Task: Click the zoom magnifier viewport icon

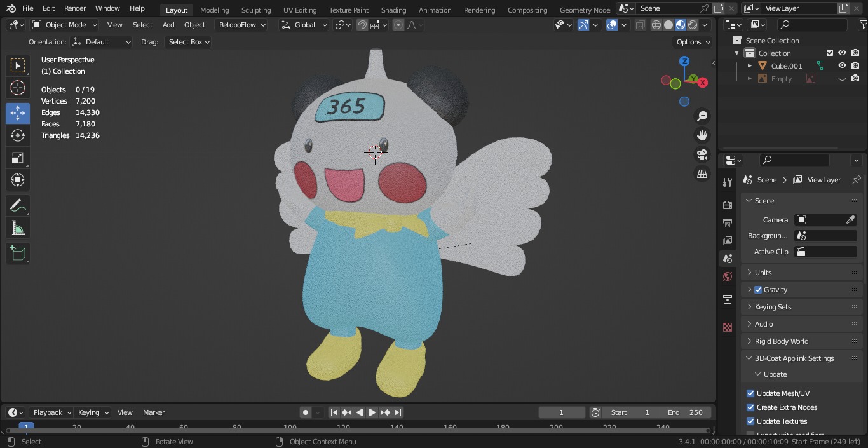Action: click(702, 116)
